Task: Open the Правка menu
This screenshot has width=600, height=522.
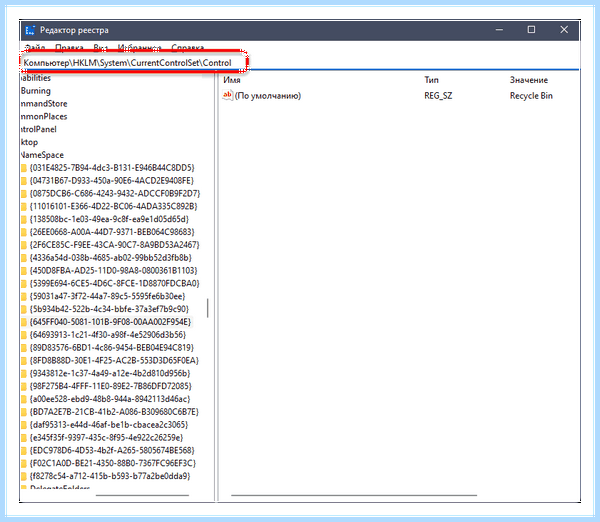Action: pyautogui.click(x=69, y=47)
